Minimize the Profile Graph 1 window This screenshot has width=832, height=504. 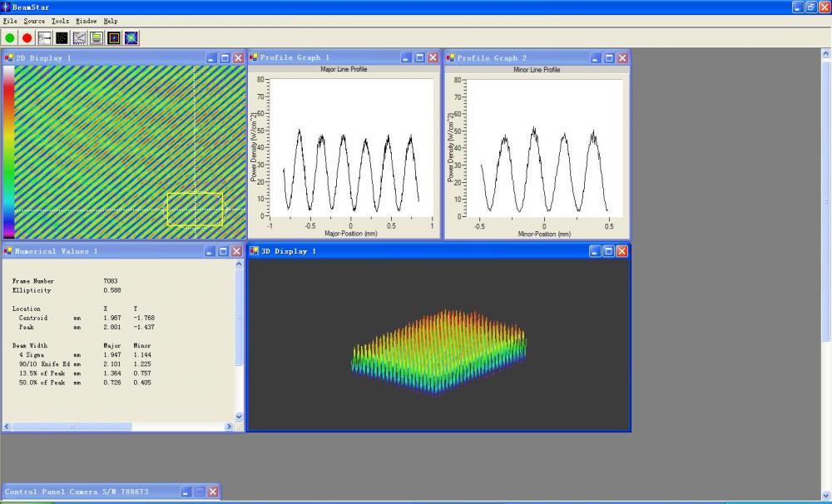(406, 57)
